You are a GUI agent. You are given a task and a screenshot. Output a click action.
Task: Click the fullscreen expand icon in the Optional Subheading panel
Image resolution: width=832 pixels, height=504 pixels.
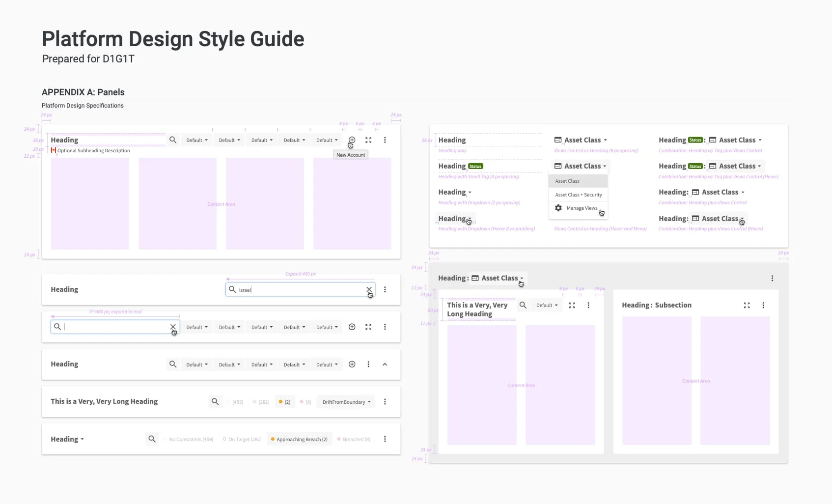(368, 140)
